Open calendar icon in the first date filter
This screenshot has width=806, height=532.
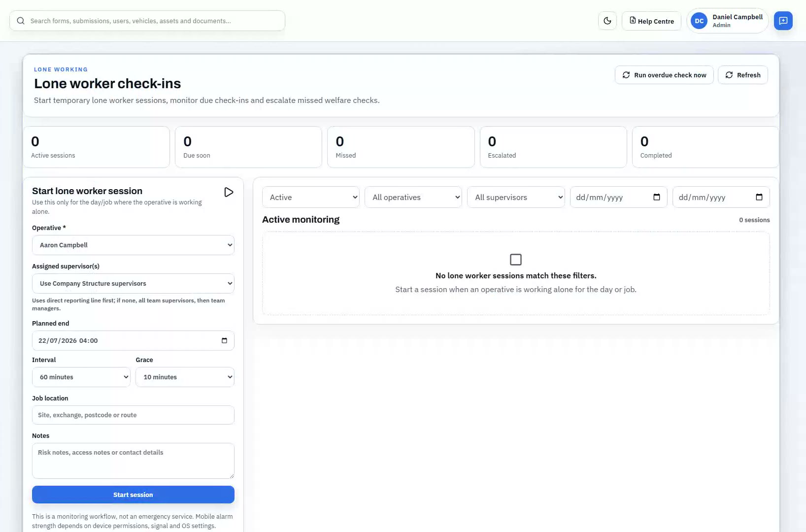coord(657,197)
